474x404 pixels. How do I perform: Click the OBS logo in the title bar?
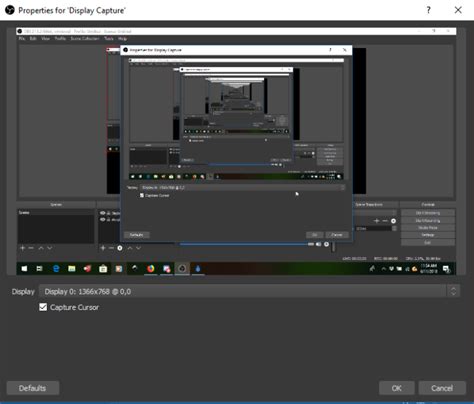pos(10,10)
